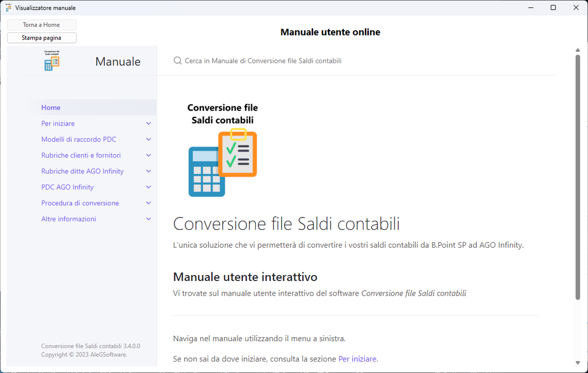Expand chevron beside Rubriche clienti e fornitori

point(148,155)
